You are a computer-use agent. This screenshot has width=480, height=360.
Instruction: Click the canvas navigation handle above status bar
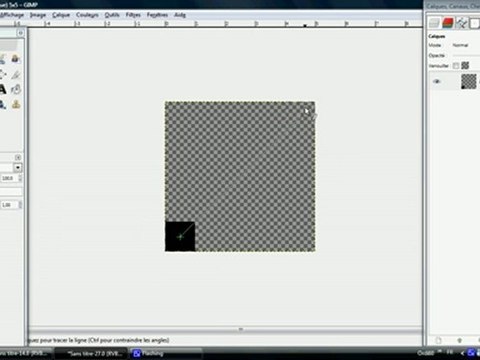[x=241, y=329]
